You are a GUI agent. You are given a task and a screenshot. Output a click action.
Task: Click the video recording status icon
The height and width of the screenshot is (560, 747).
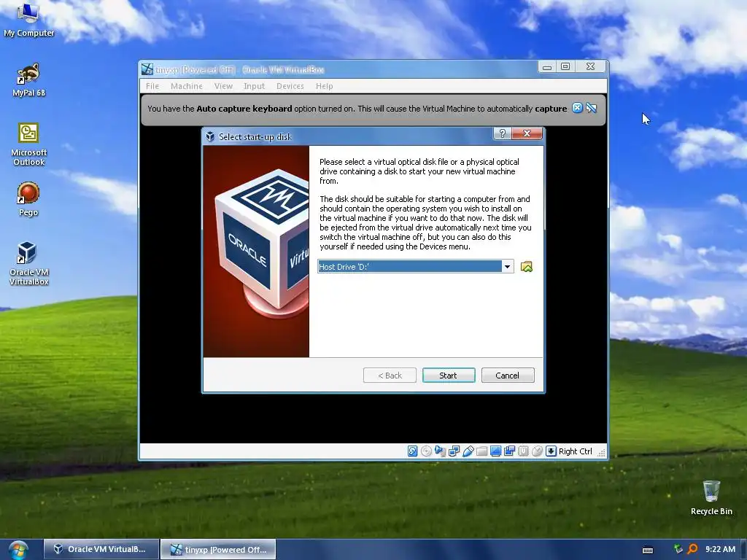point(509,451)
